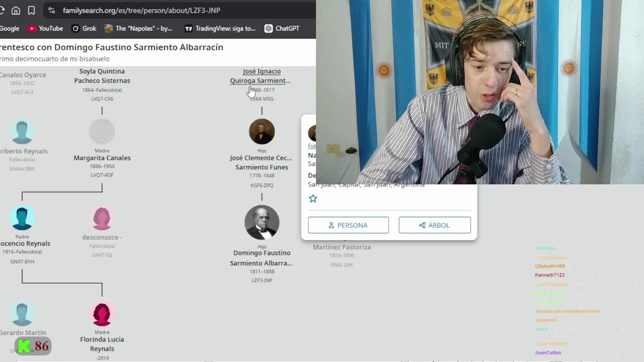
Task: Open 'The Napolas' bookmark
Action: [138, 29]
